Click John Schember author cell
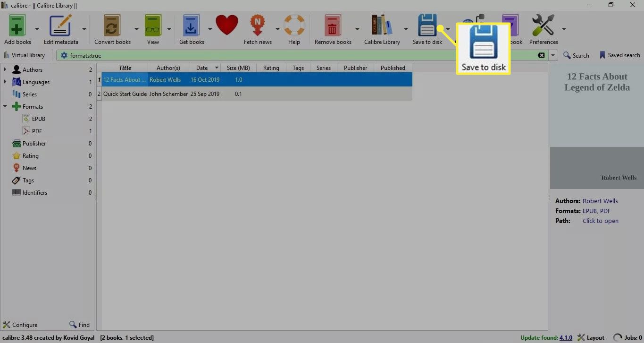Viewport: 644px width, 343px height. coord(168,94)
